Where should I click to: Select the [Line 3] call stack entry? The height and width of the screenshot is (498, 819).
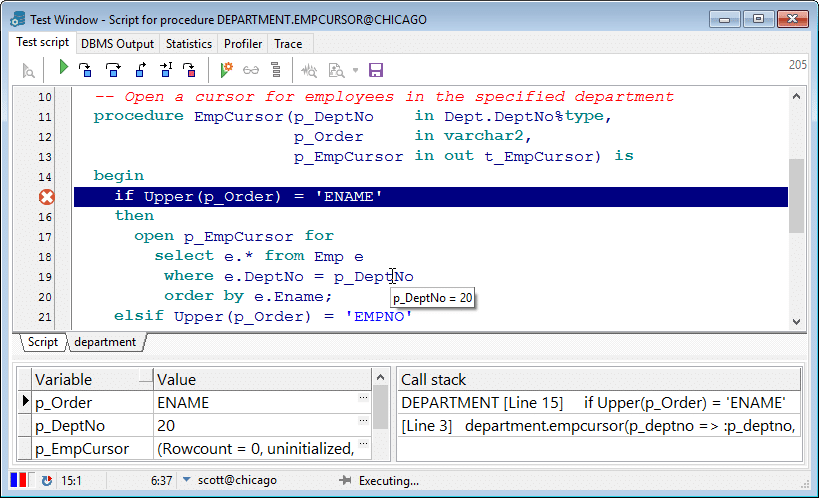599,425
